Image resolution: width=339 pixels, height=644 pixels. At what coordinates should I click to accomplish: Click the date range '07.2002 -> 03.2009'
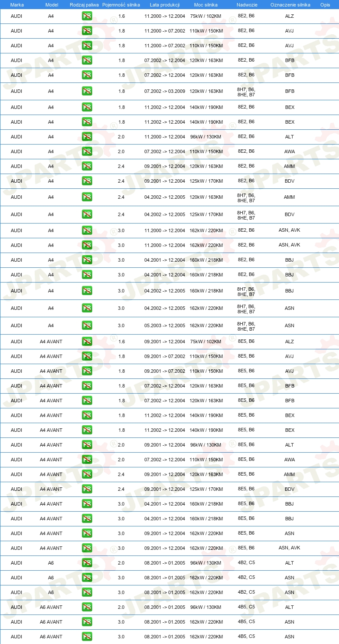[x=165, y=91]
